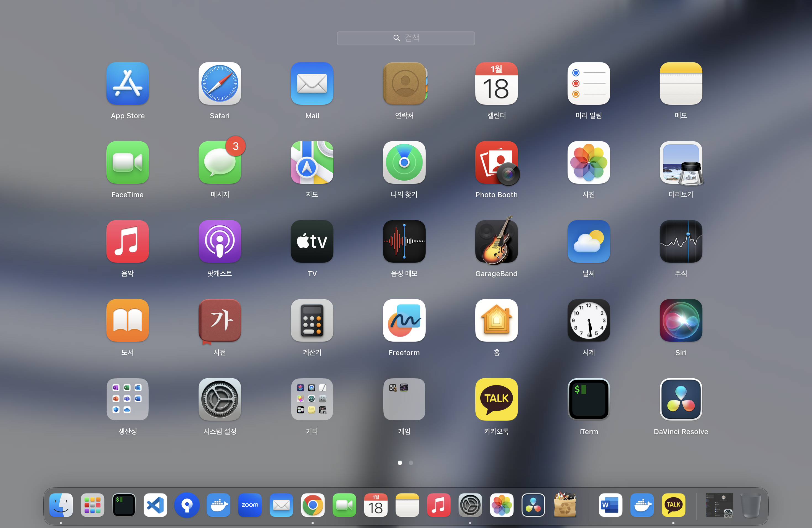Launch iTerm from Launchpad grid
This screenshot has width=812, height=528.
point(589,399)
